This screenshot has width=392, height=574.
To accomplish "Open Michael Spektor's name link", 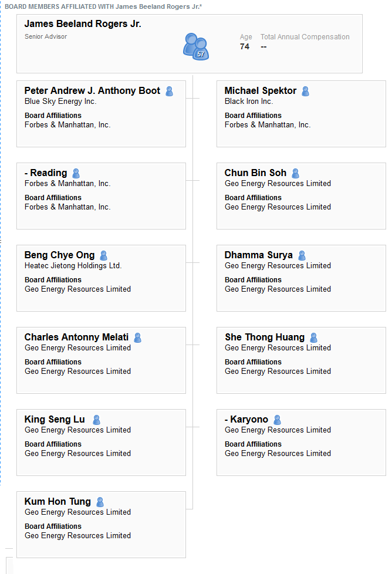I will pos(260,91).
